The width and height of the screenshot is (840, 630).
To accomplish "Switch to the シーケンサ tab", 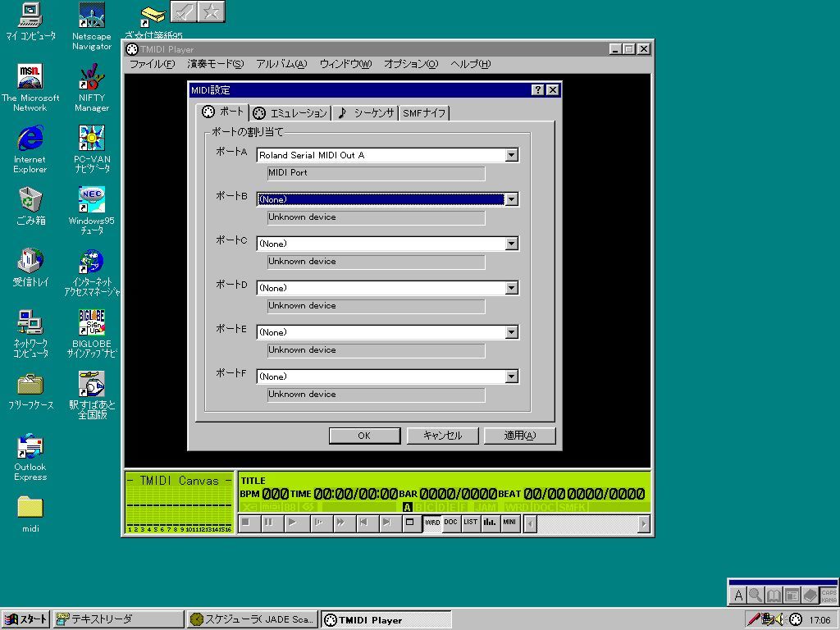I will 366,113.
